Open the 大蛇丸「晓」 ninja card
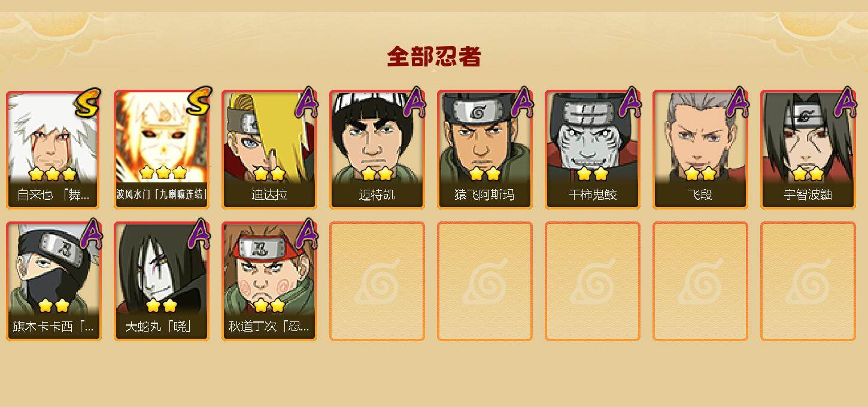The image size is (868, 407). tap(162, 281)
